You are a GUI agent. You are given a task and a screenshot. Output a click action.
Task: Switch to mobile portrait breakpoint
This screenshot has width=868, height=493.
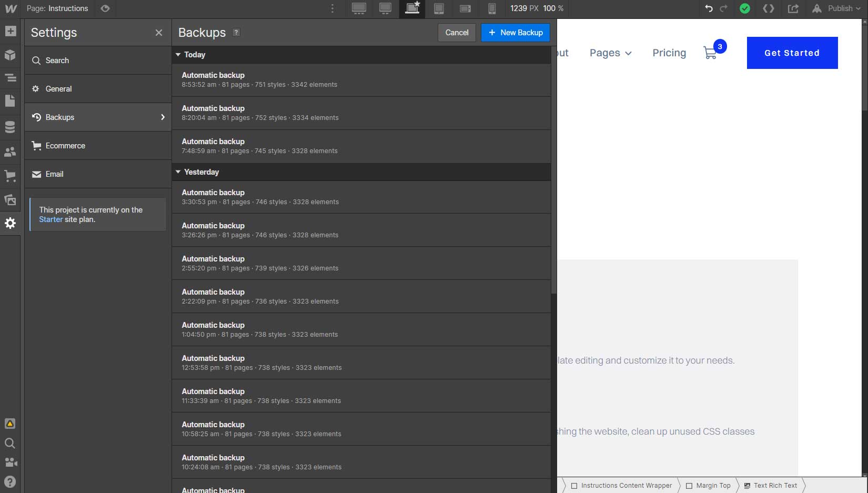tap(492, 8)
